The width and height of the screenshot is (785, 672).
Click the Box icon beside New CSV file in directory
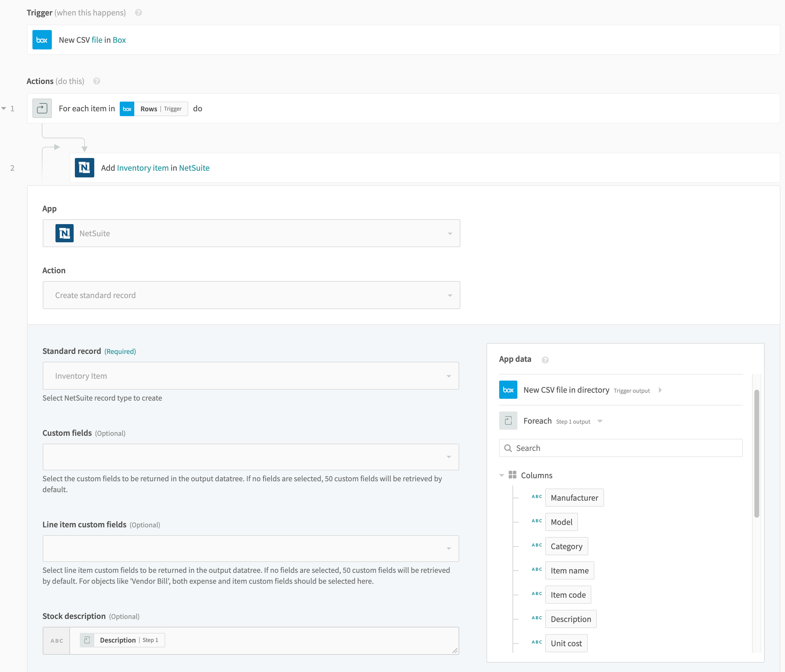(x=508, y=390)
